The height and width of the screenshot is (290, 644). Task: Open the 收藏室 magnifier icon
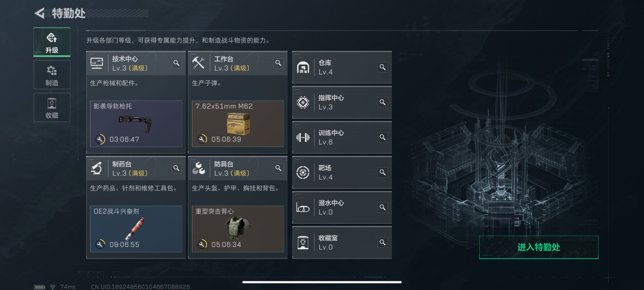click(x=382, y=242)
